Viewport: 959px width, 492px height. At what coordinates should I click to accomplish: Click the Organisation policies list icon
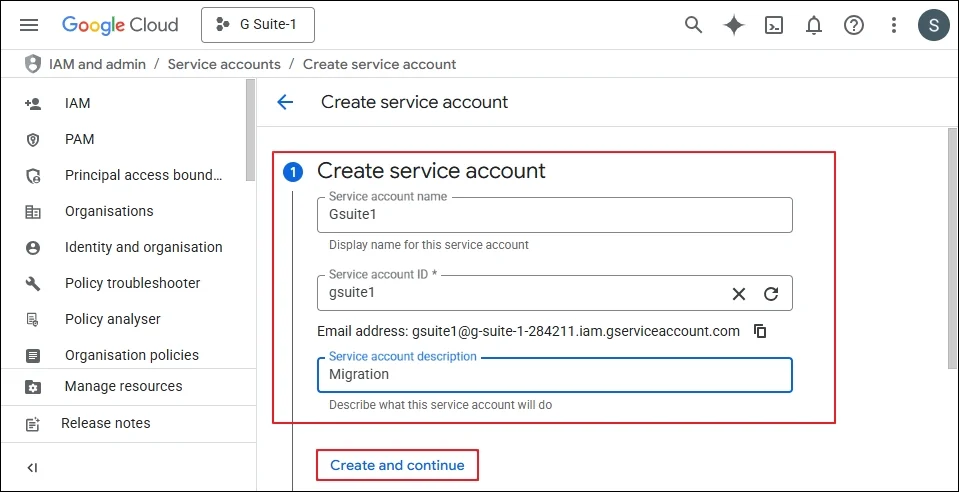33,356
